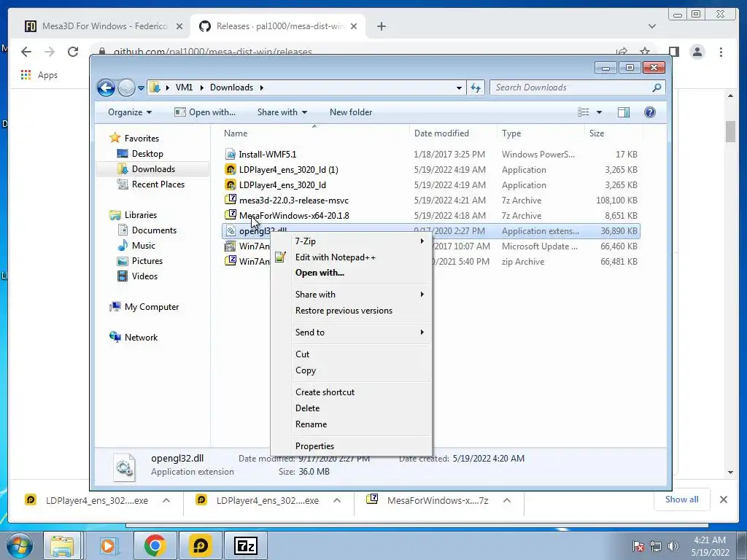Expand the Downloads breadcrumb arrow
The image size is (747, 560).
point(262,87)
